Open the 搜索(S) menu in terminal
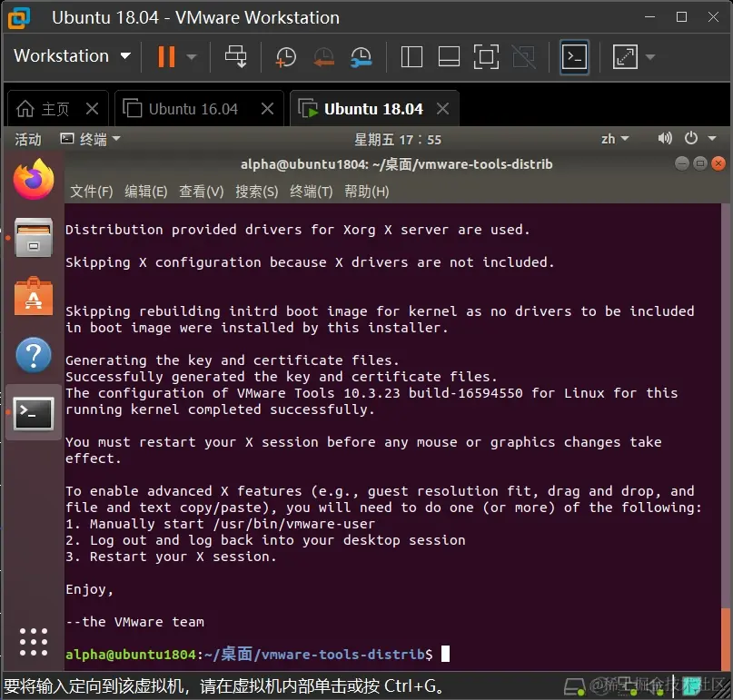Screen dimensions: 733x700 (x=257, y=192)
